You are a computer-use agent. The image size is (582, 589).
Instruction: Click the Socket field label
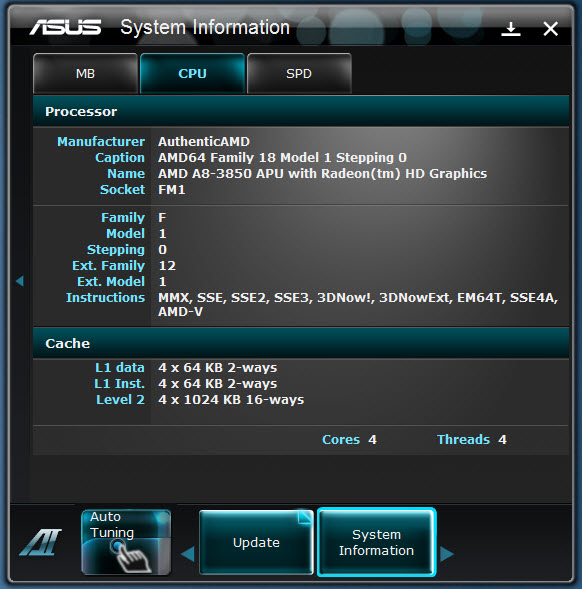(122, 189)
